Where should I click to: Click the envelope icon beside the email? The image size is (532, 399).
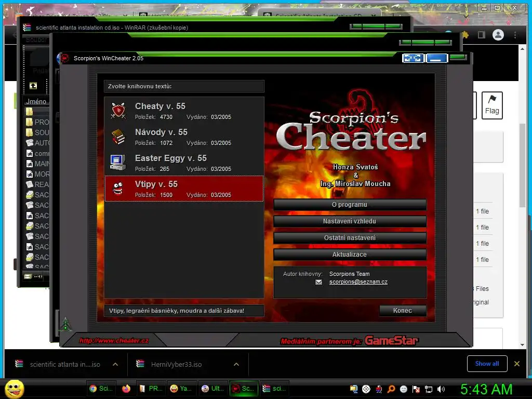click(x=318, y=282)
